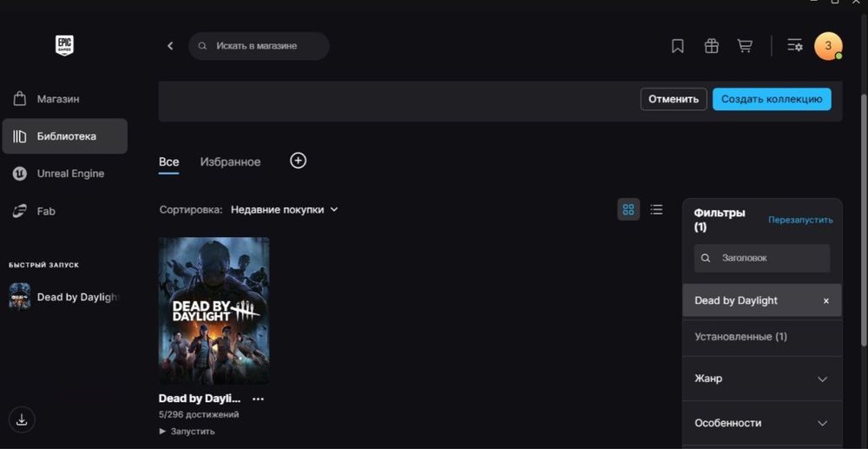
Task: Click the vertical scrollbar on the right edge
Action: tap(864, 221)
